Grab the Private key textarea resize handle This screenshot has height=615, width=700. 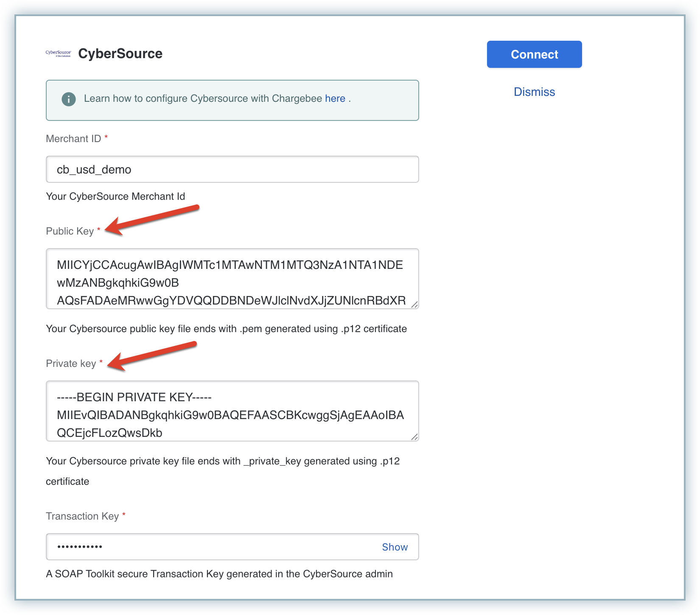point(414,437)
